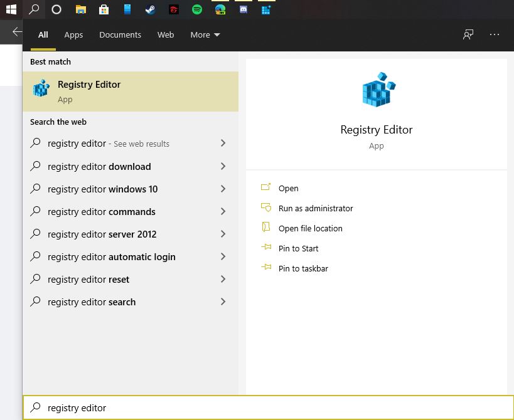Open Discord from the taskbar
Image resolution: width=514 pixels, height=420 pixels.
244,9
